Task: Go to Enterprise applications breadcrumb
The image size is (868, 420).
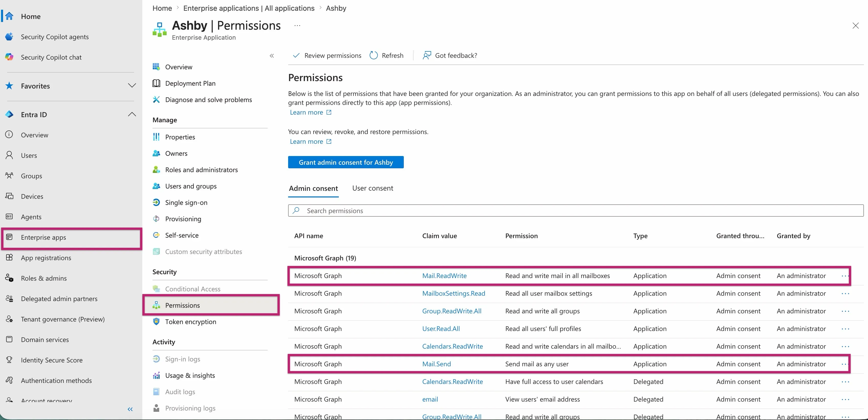Action: [249, 8]
